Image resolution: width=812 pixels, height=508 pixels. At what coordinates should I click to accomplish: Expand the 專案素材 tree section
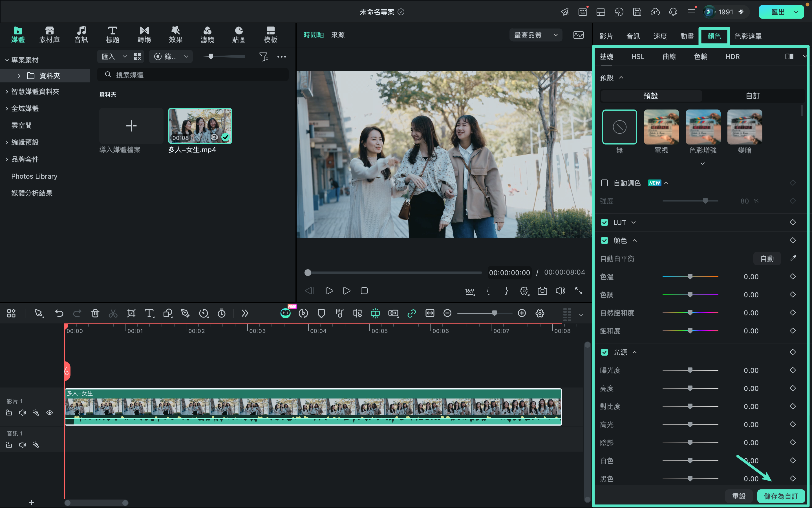(7, 60)
